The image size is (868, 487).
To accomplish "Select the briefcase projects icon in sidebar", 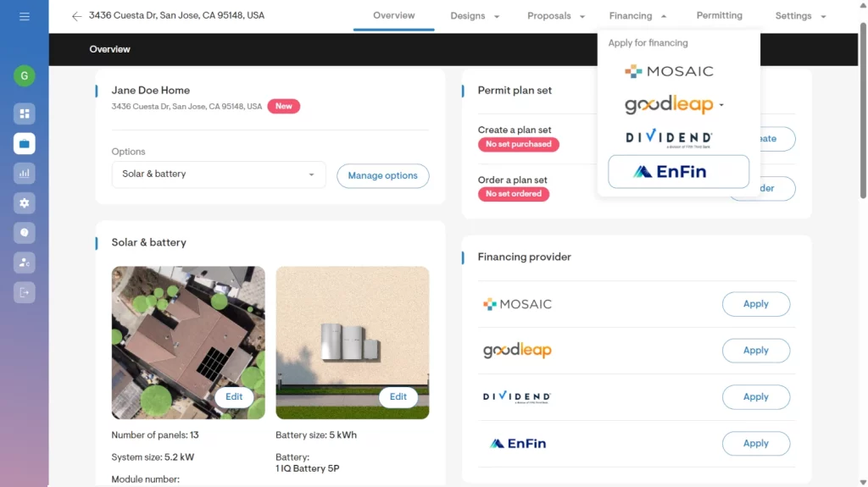I will 24,144.
